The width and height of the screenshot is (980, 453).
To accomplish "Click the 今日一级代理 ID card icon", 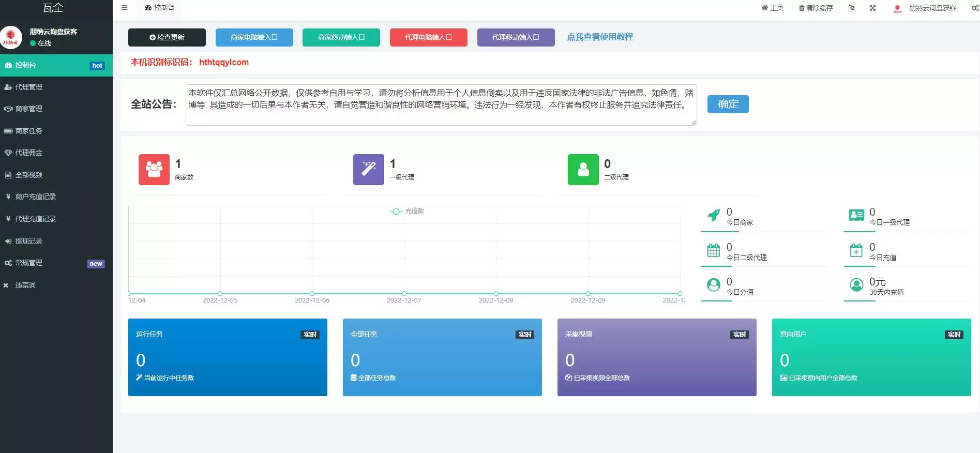I will [x=856, y=215].
